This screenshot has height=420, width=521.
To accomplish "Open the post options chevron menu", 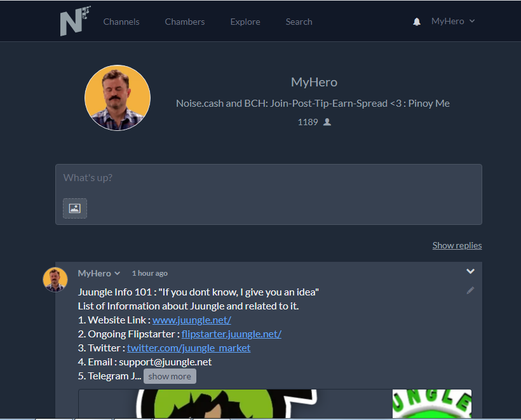I will (x=470, y=271).
